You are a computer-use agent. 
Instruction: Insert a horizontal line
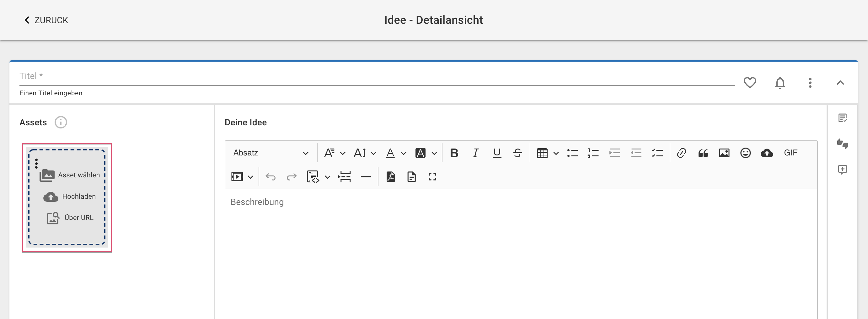pos(366,177)
